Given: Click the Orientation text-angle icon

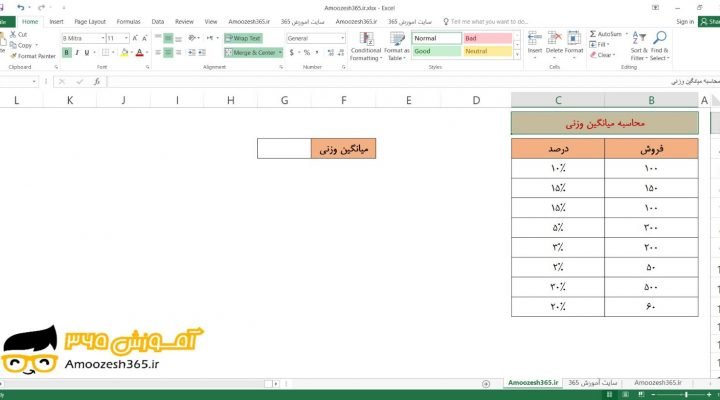Looking at the screenshot, I should coord(192,38).
